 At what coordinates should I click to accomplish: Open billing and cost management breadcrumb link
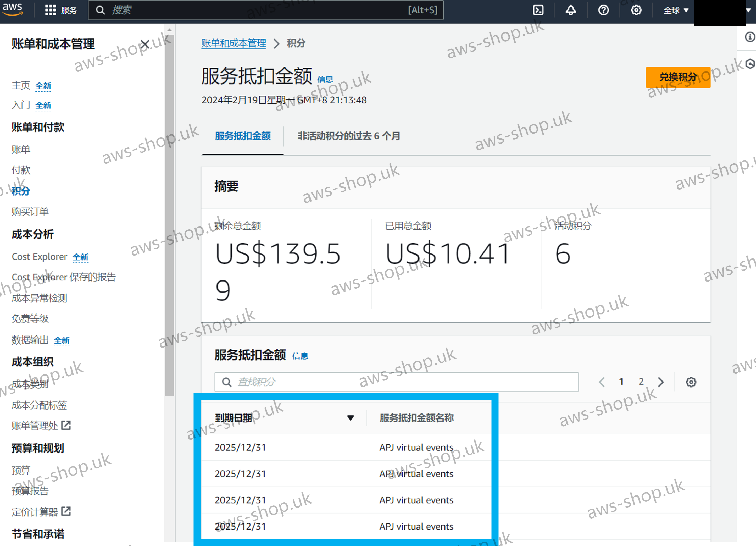tap(234, 43)
